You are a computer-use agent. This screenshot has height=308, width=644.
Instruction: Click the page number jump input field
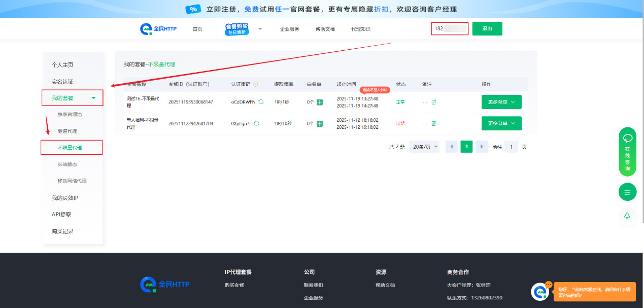(x=511, y=147)
